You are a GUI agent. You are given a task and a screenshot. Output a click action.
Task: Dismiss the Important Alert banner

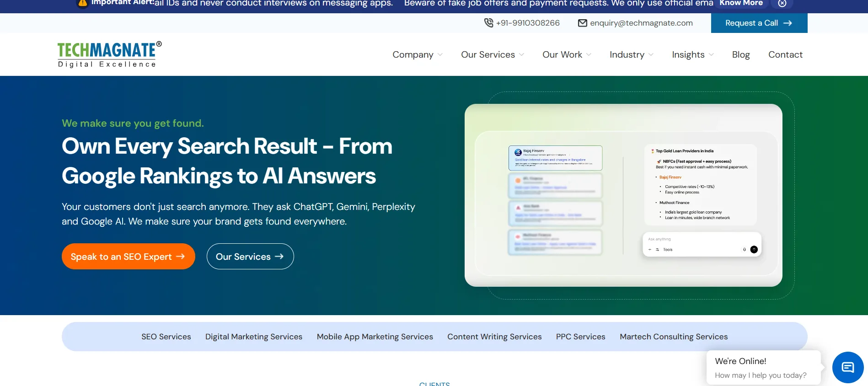(x=782, y=3)
